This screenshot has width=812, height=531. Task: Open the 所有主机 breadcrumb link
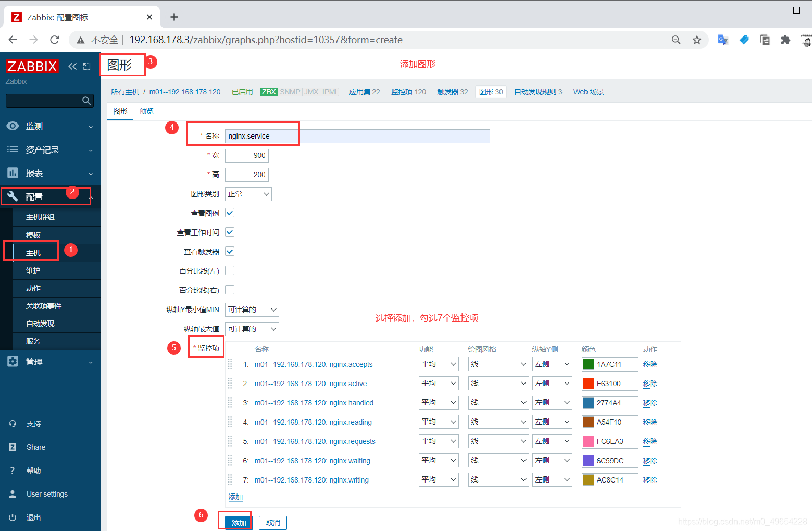click(125, 92)
